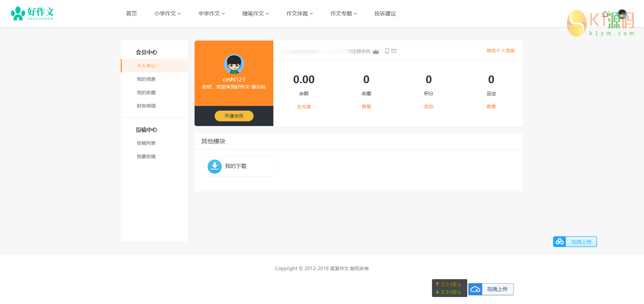
Task: Expand the 作文体裁 dropdown menu
Action: 299,14
